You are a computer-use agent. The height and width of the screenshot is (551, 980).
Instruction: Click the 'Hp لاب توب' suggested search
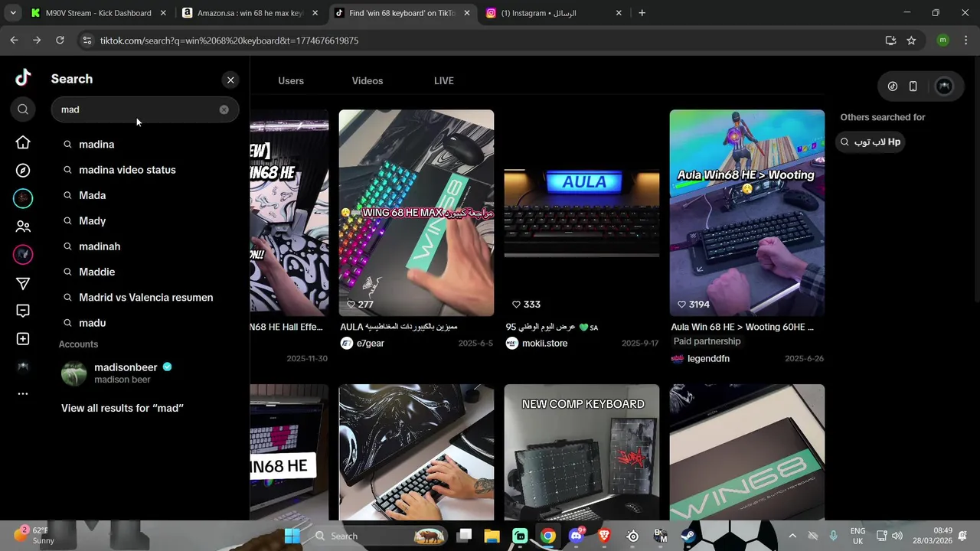871,142
